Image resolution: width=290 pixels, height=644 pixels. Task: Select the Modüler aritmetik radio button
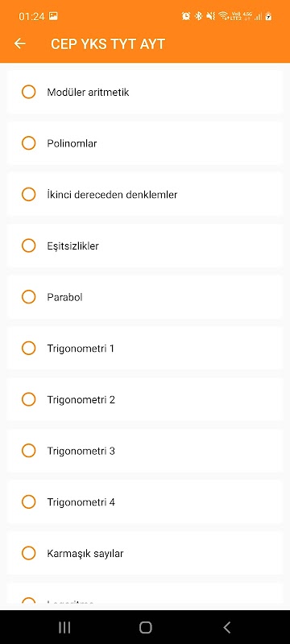point(28,92)
